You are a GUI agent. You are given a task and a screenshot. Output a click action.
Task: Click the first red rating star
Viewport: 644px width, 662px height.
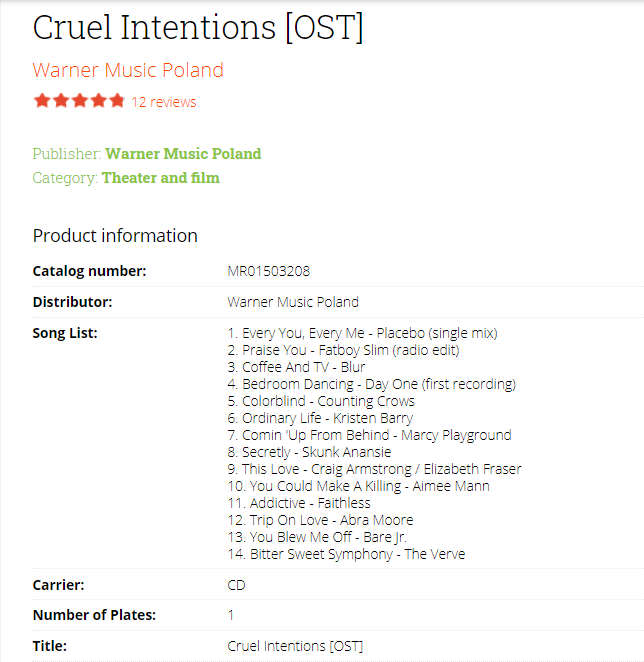(x=42, y=101)
